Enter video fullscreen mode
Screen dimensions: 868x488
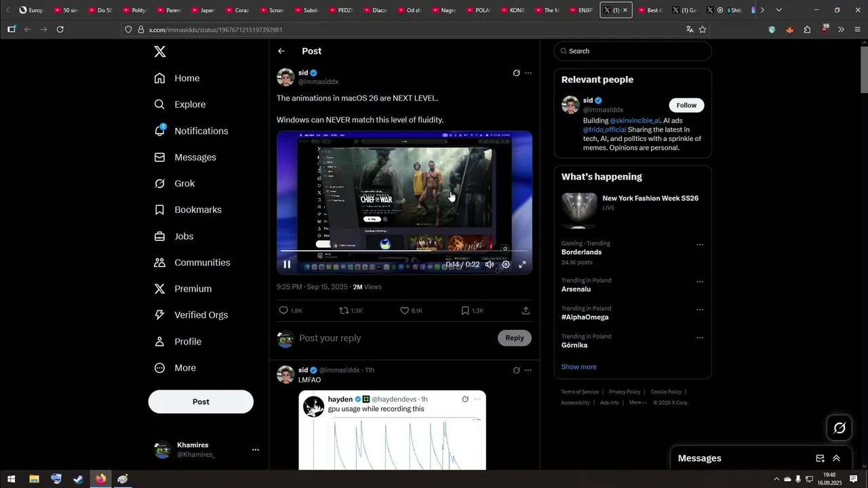coord(522,264)
